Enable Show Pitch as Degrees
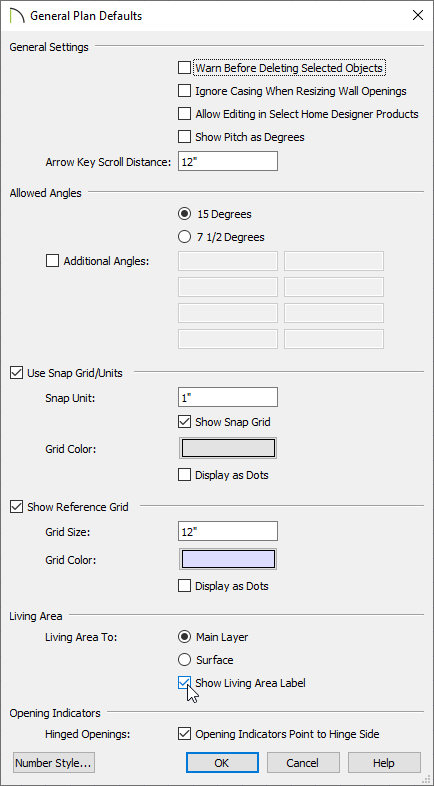This screenshot has width=434, height=786. 184,136
